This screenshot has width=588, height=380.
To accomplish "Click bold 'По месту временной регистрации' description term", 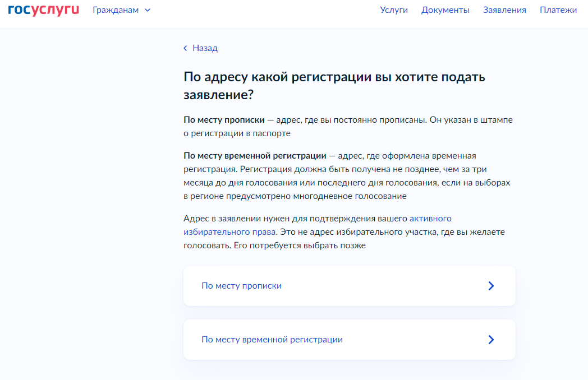I will 255,156.
